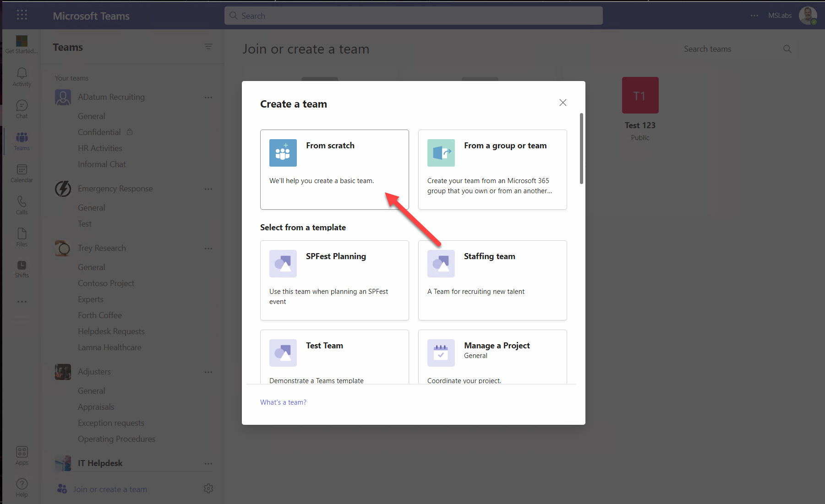Viewport: 825px width, 504px height.
Task: Click the Manage a Project calendar icon
Action: pos(441,353)
